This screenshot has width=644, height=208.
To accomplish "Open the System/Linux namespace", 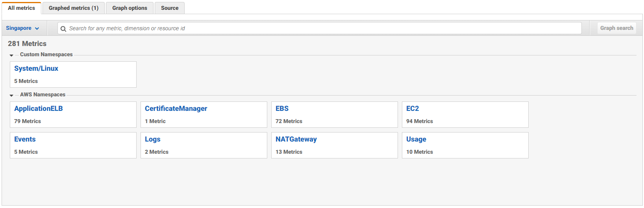I will (36, 68).
